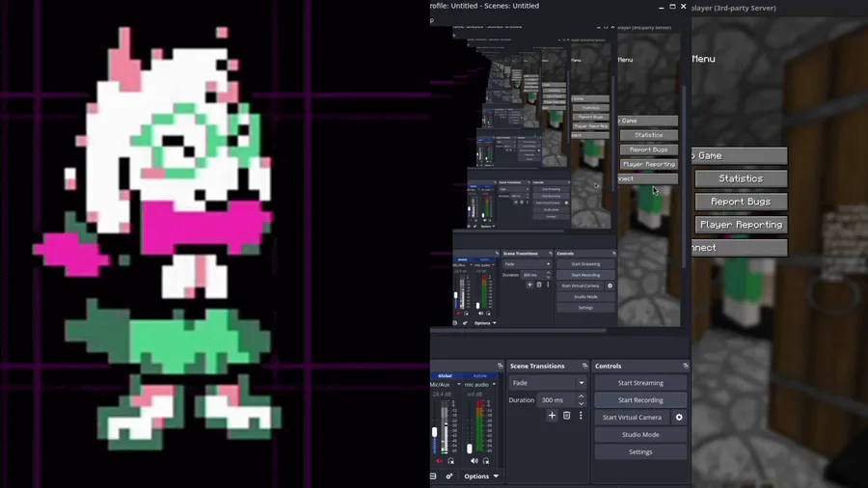Increase transition duration with up arrow
The height and width of the screenshot is (488, 868).
click(x=582, y=396)
